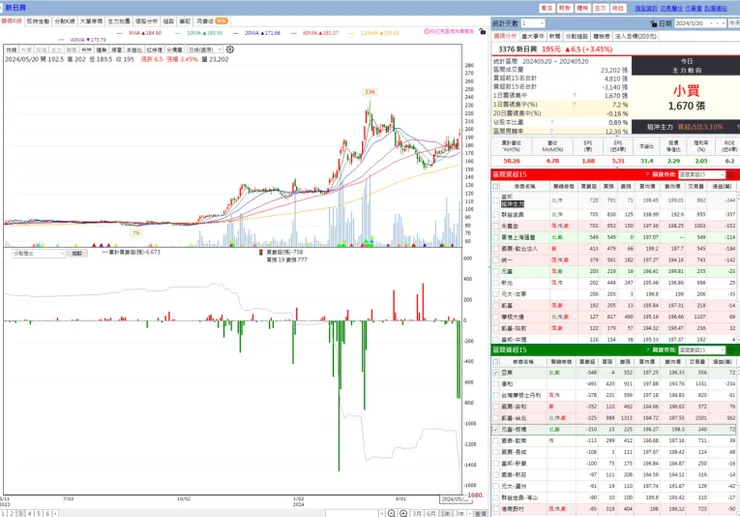Open the date picker showing 2024/5/20
Viewport: 740px width, 517px height.
(700, 23)
